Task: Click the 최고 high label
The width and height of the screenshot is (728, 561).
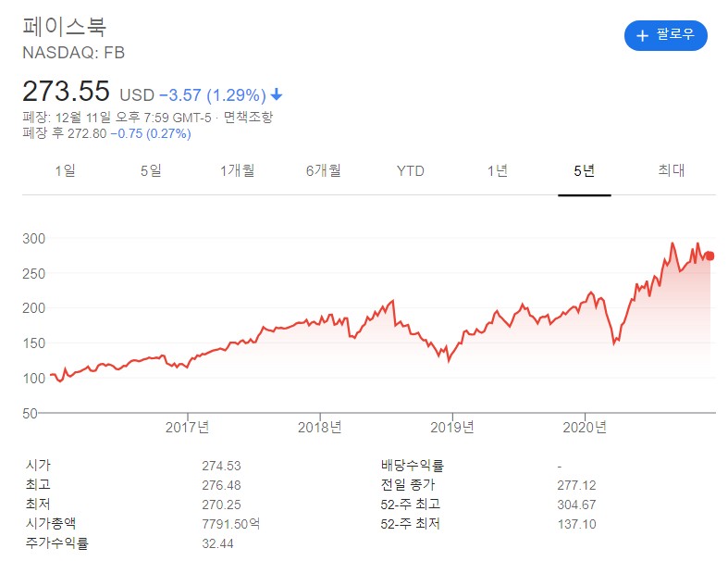Action: pos(38,484)
